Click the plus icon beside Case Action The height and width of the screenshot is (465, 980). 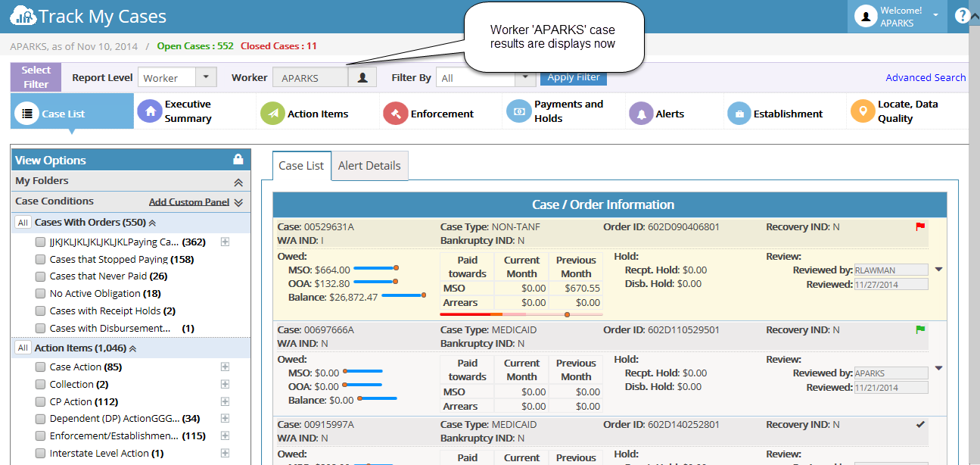pyautogui.click(x=225, y=367)
